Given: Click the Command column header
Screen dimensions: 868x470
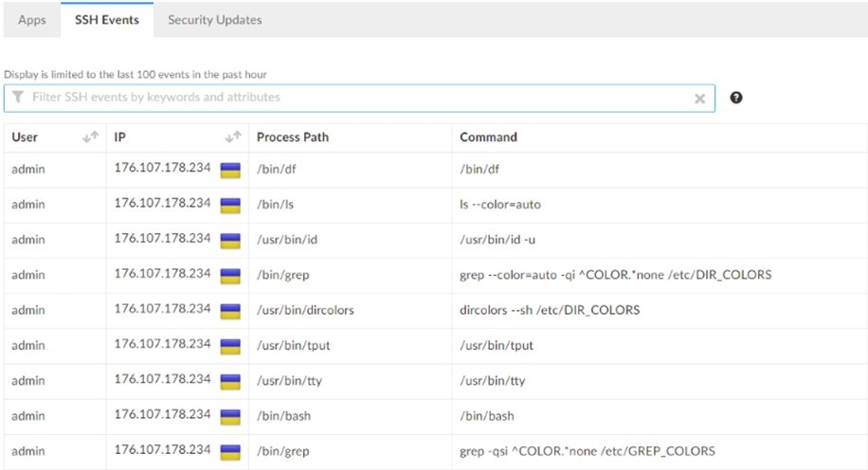Looking at the screenshot, I should tap(488, 137).
